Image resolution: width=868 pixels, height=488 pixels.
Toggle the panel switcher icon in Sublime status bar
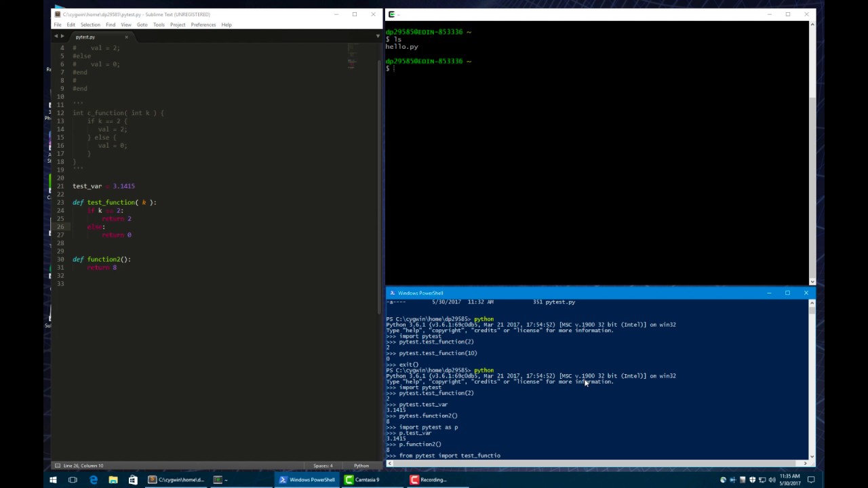[x=57, y=466]
